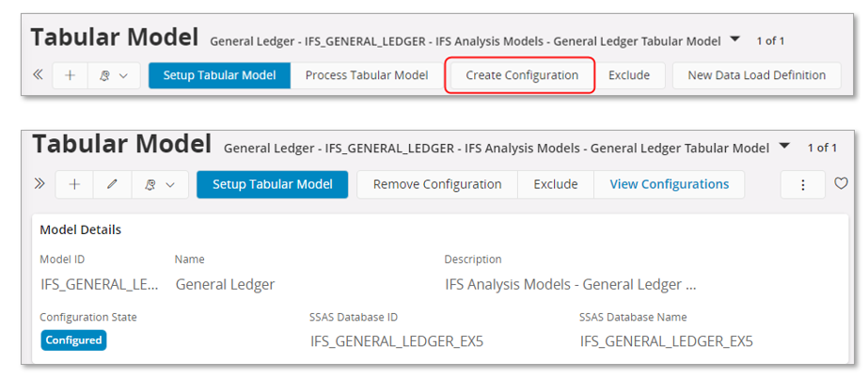Expand the record selector arrow above New Data Load Definition
Screen dimensions: 868x378
click(735, 40)
